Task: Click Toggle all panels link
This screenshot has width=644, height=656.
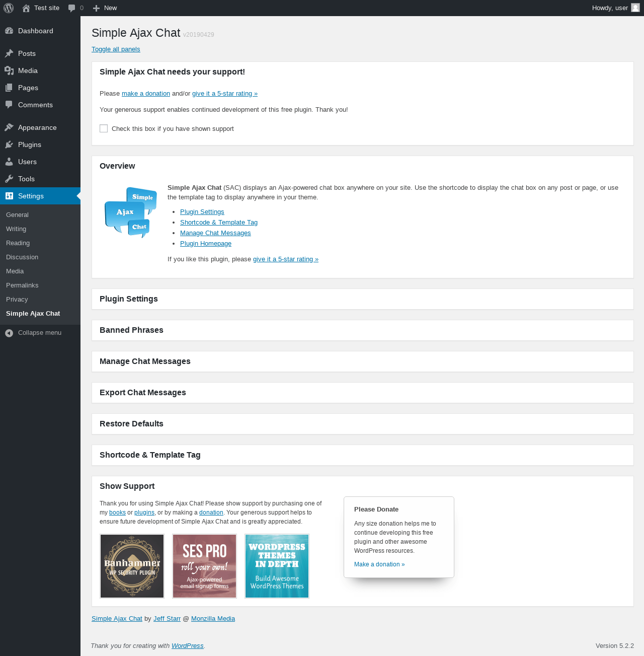Action: point(116,49)
